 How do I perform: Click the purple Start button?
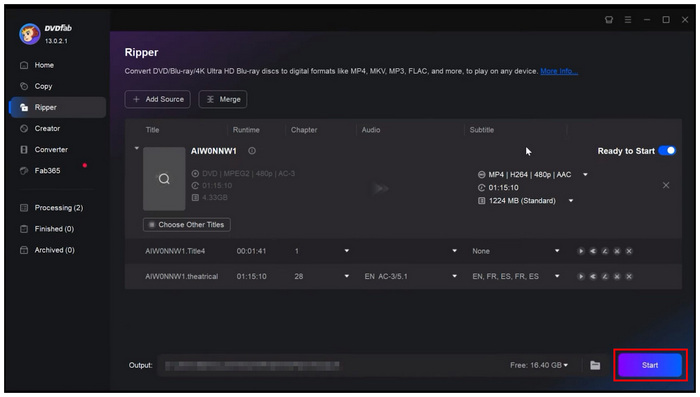(650, 365)
